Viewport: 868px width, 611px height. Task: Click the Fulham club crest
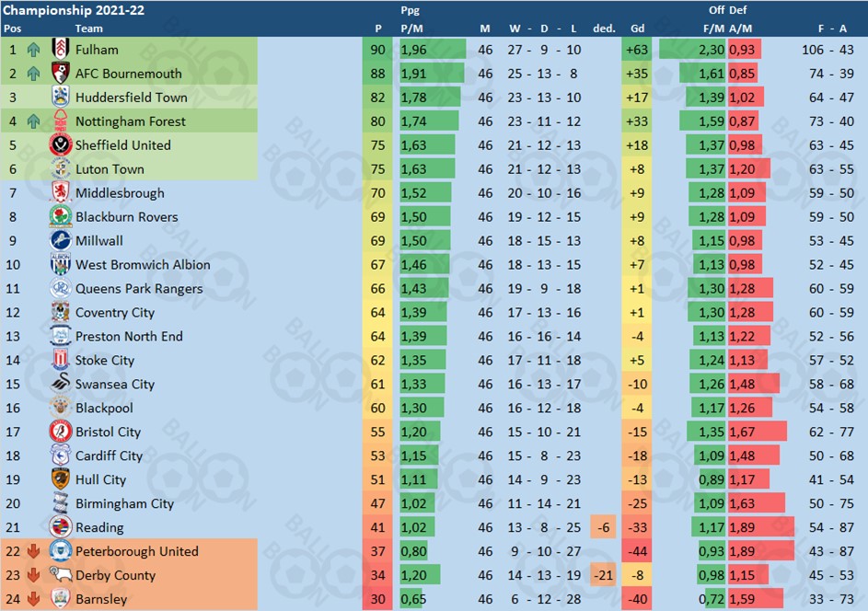[61, 50]
